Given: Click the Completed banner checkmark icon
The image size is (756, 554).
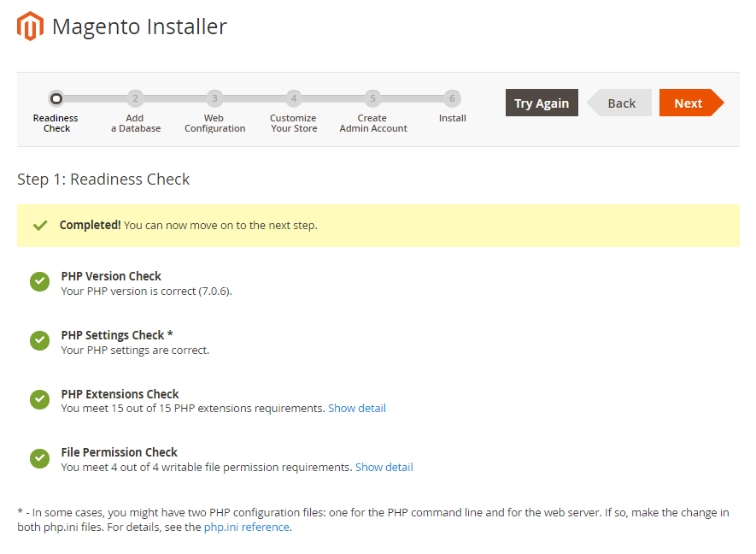Looking at the screenshot, I should point(39,226).
